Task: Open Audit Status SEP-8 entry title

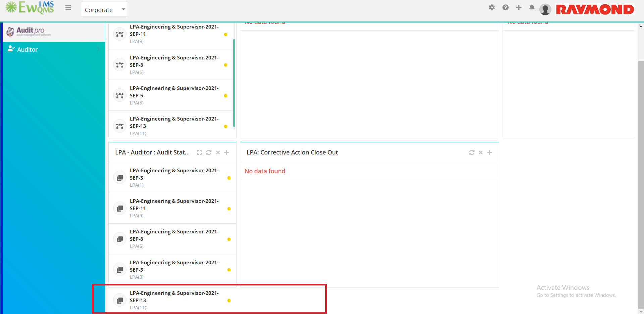Action: (174, 235)
